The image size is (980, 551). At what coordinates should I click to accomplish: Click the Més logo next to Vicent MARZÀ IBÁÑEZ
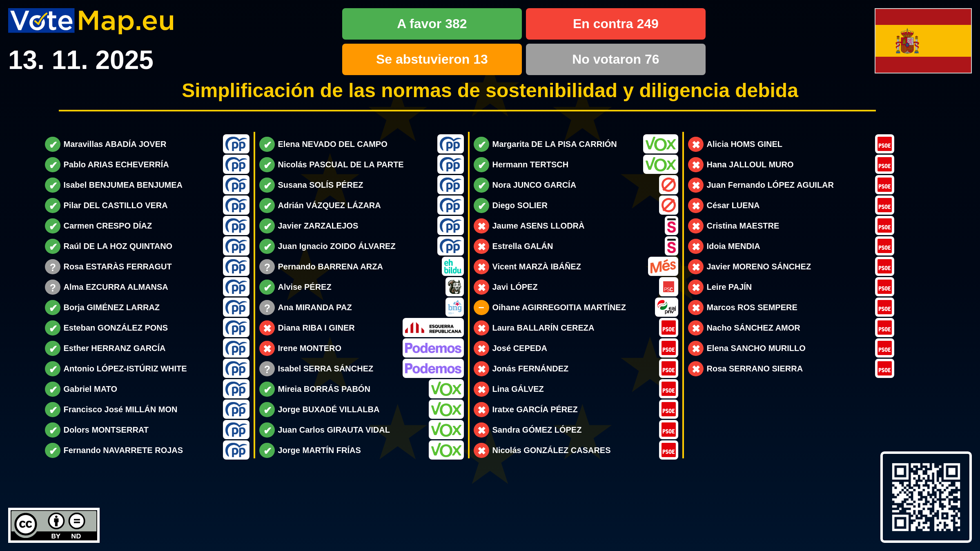[664, 267]
